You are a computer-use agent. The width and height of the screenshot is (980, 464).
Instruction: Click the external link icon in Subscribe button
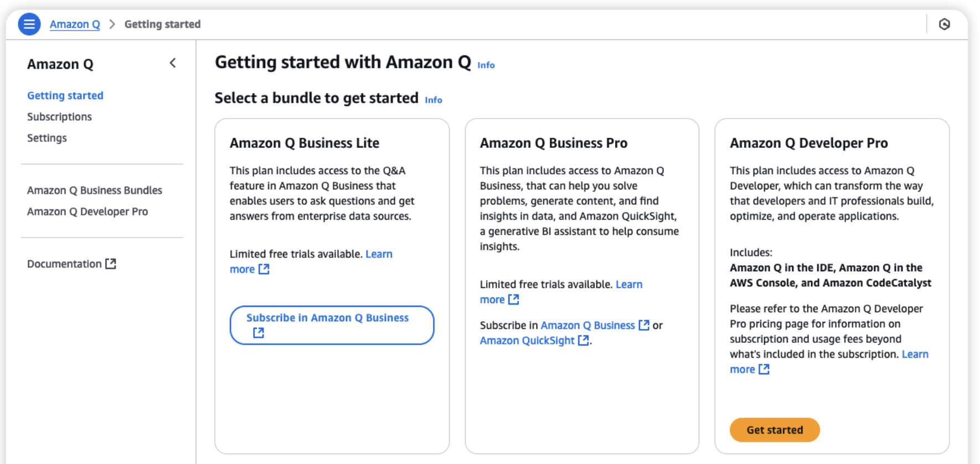(x=258, y=333)
